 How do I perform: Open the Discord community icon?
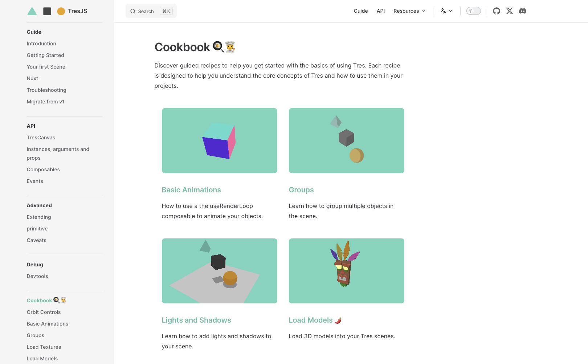522,11
